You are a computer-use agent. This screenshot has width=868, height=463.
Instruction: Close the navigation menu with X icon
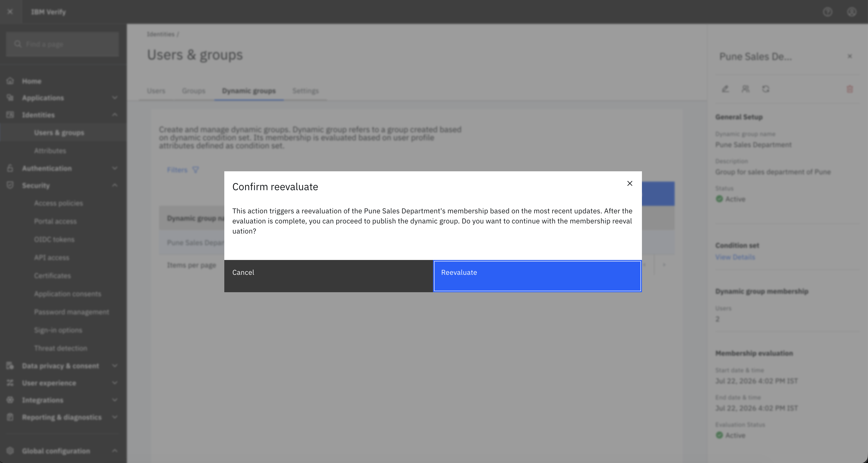point(10,12)
